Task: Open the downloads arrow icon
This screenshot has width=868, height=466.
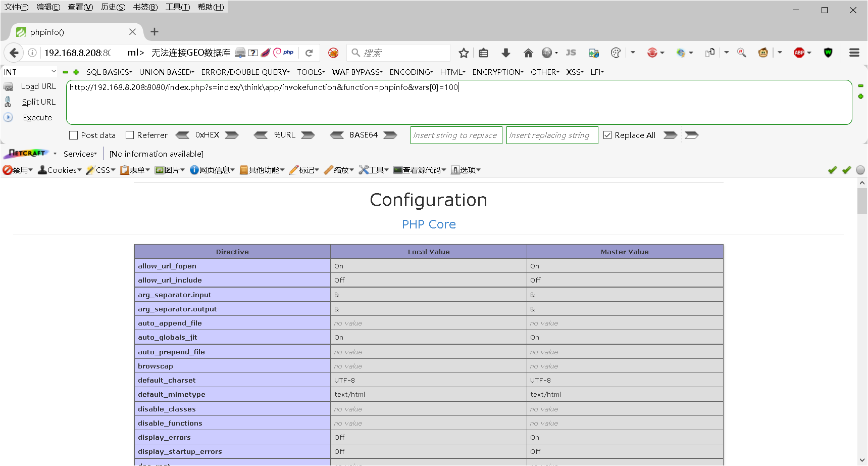Action: pos(506,53)
